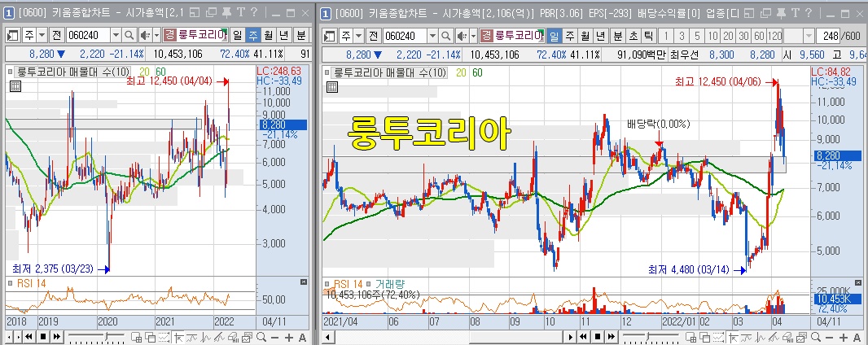Click scroll-left arrow under right chart

coord(327,336)
